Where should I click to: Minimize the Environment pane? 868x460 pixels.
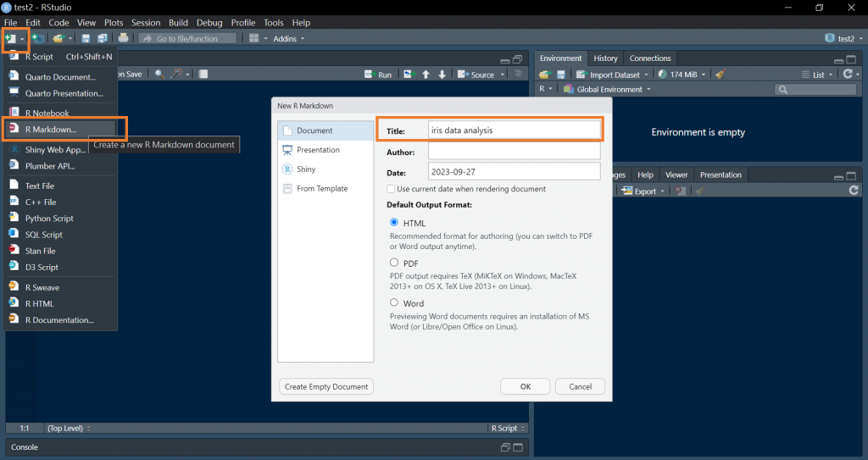coord(838,60)
